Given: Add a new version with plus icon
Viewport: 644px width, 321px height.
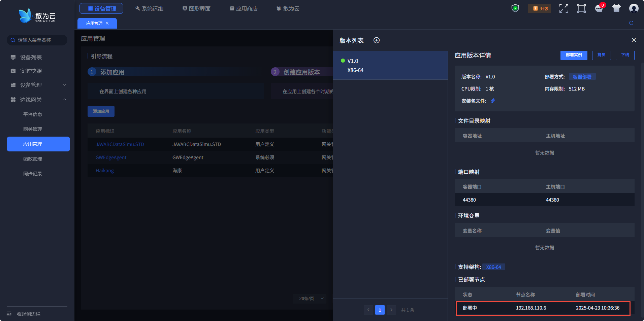Looking at the screenshot, I should pyautogui.click(x=377, y=40).
